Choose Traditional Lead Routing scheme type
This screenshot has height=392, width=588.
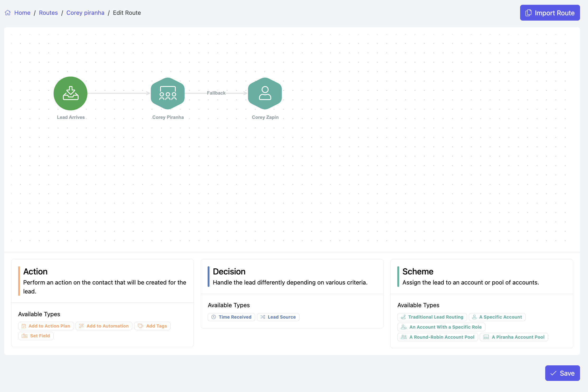tap(432, 317)
